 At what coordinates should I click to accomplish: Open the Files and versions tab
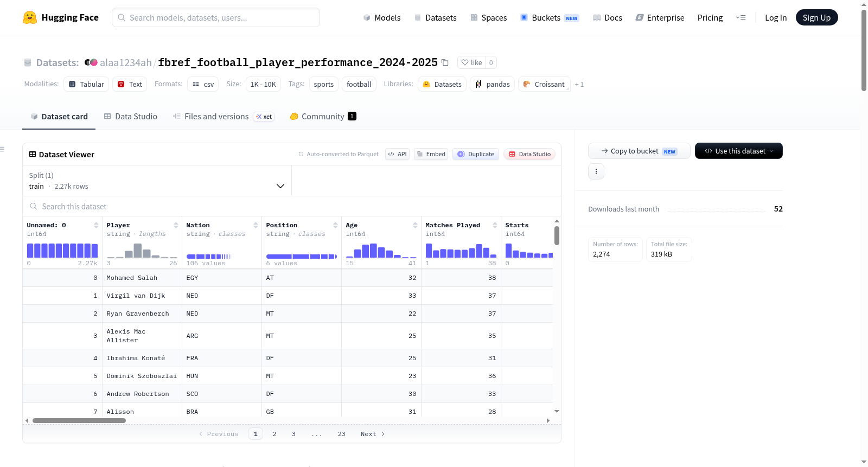tap(223, 116)
